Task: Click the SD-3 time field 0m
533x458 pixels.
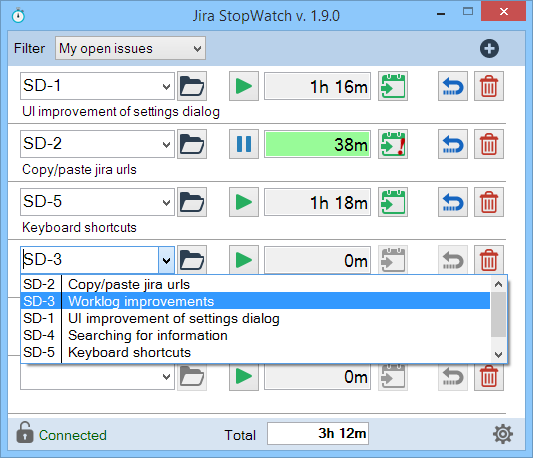Action: click(317, 260)
